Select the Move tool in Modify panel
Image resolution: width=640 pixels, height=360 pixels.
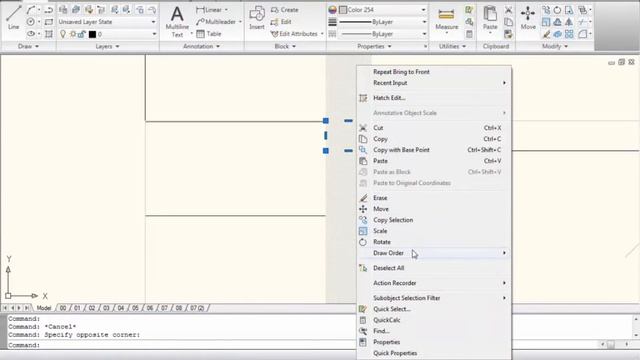coord(528,18)
